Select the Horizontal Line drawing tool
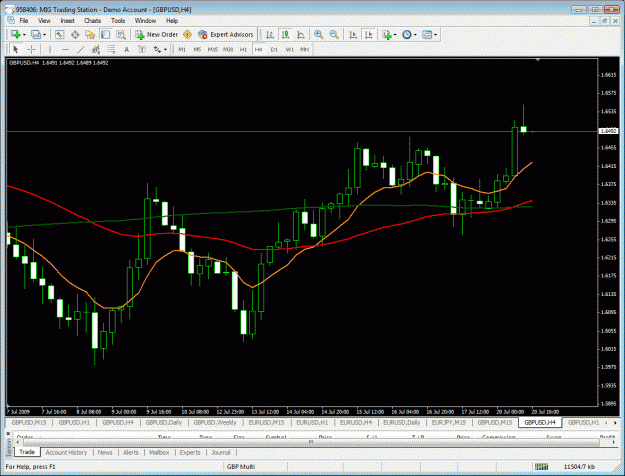The width and height of the screenshot is (625, 476). pyautogui.click(x=65, y=49)
